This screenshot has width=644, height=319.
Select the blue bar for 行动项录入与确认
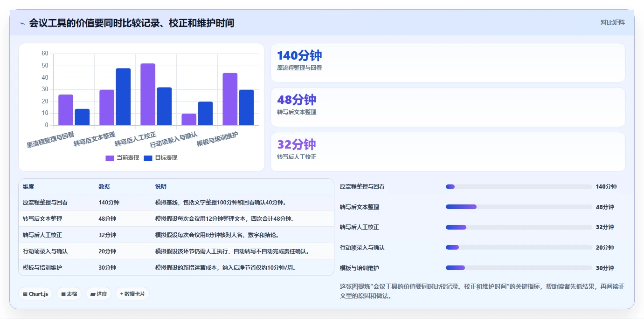point(205,114)
